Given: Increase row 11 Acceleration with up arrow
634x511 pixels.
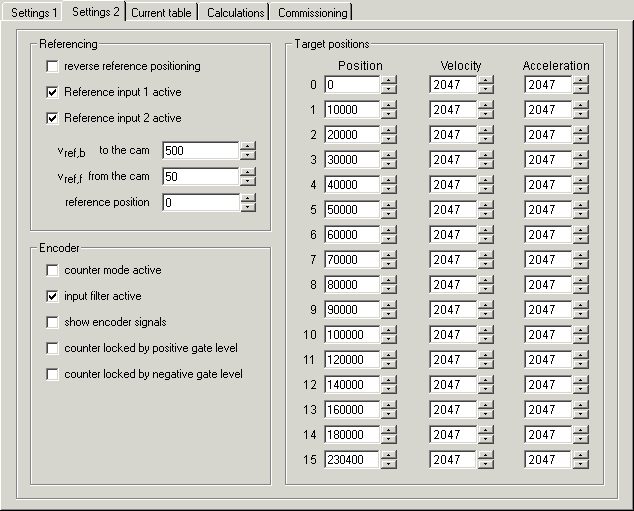Looking at the screenshot, I should pos(581,355).
